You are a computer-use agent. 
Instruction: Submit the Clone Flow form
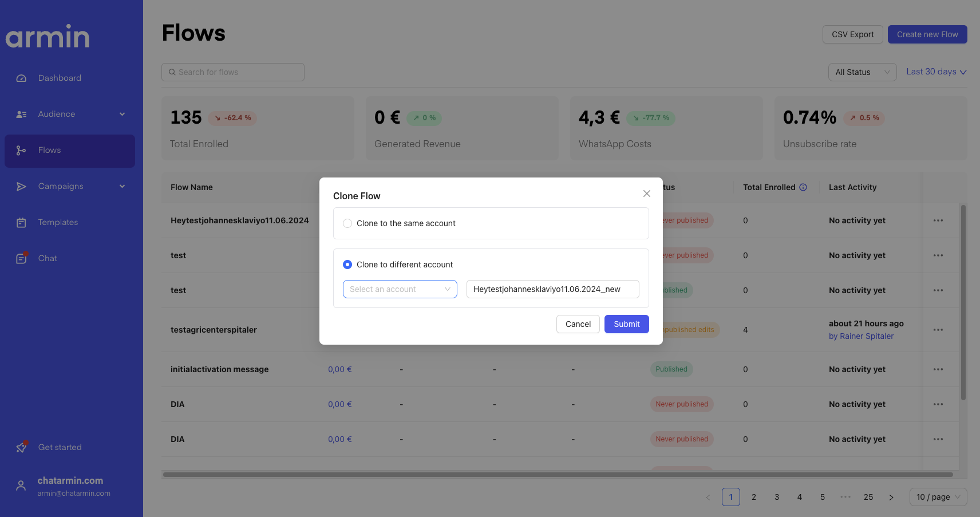point(626,324)
